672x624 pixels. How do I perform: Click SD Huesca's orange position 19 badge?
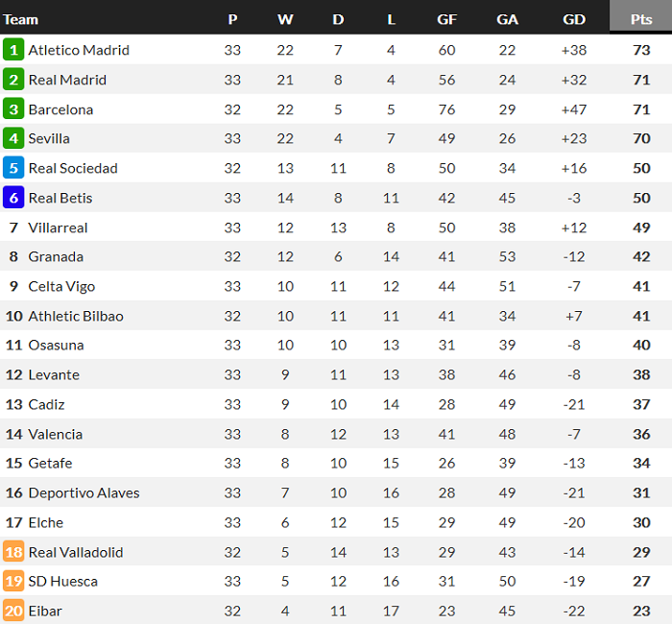coord(13,581)
